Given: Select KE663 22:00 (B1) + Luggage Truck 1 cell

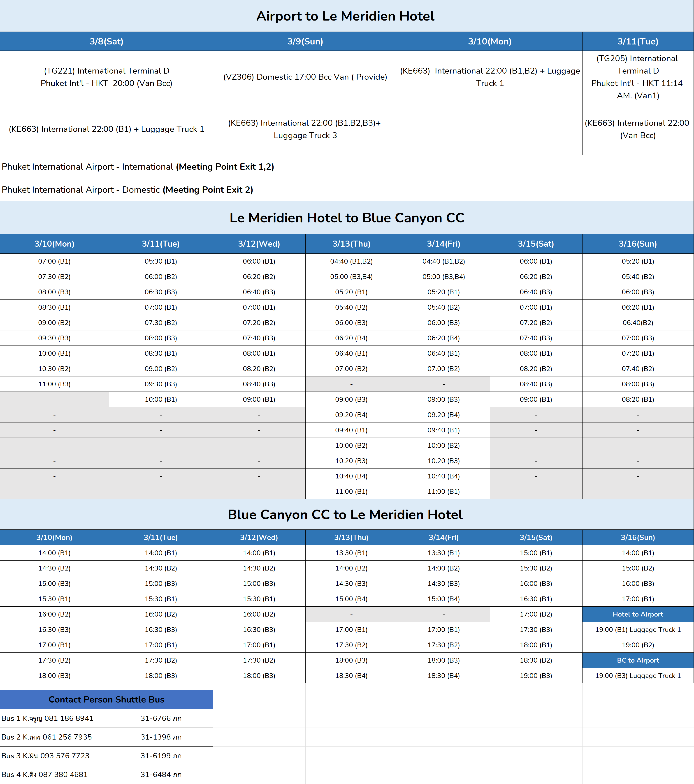Looking at the screenshot, I should coord(107,129).
